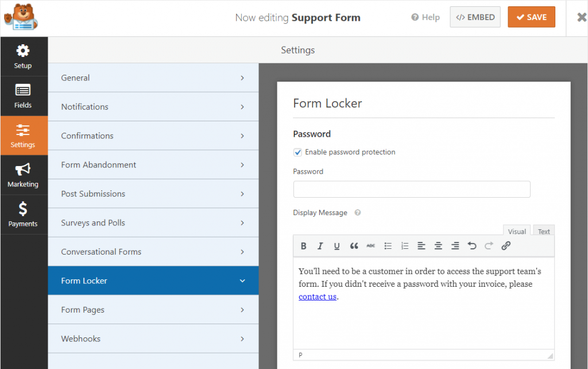Create a numbered list
Viewport: 588px width, 369px height.
click(x=404, y=245)
